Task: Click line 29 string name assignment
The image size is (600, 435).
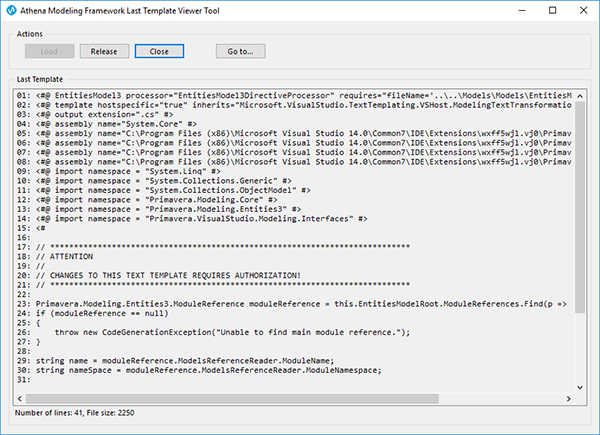Action: 176,361
